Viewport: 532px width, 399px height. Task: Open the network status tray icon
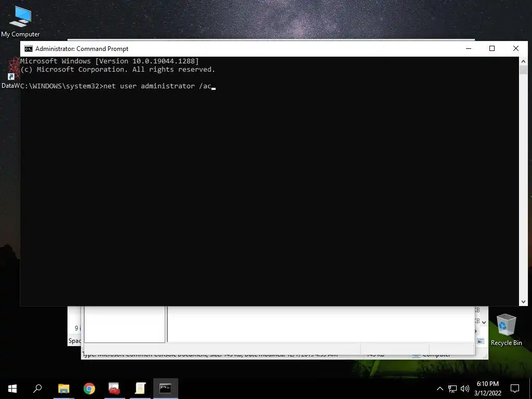[x=453, y=389]
